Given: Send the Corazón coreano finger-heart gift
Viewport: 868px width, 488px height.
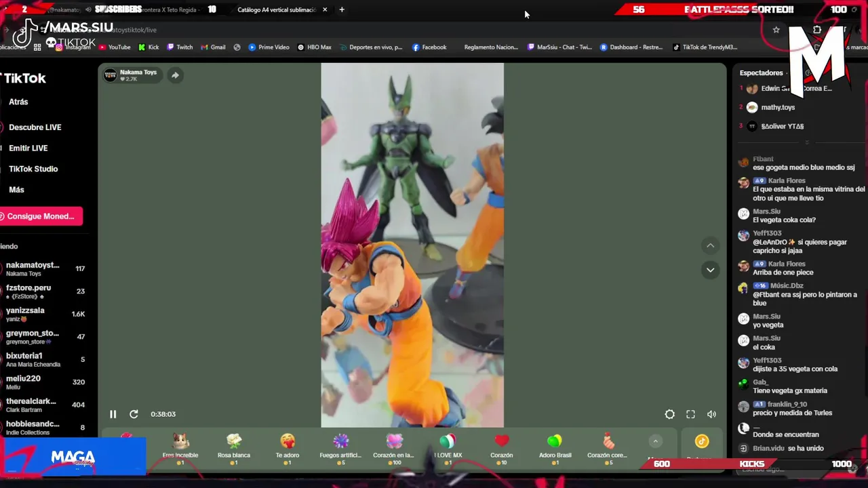Looking at the screenshot, I should coord(608,449).
